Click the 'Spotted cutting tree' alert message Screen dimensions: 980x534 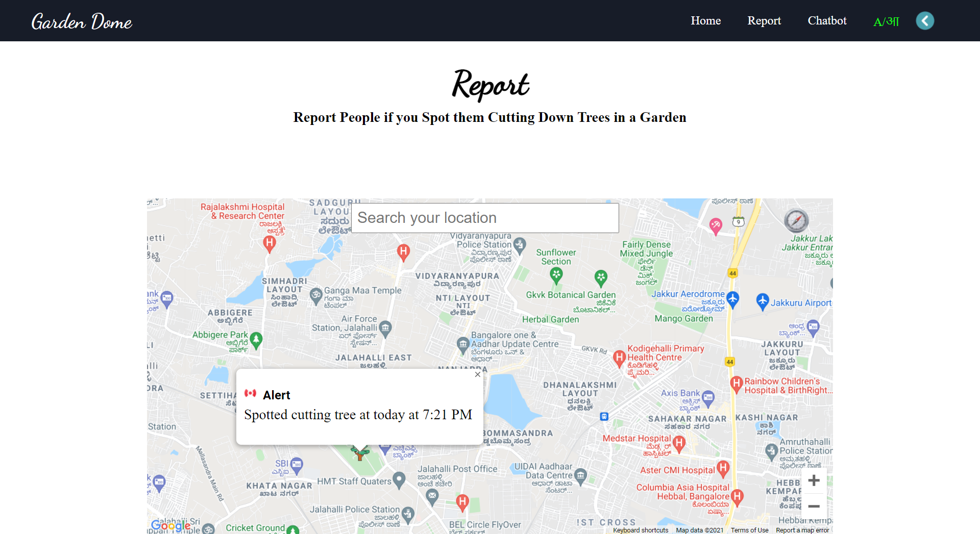[358, 415]
